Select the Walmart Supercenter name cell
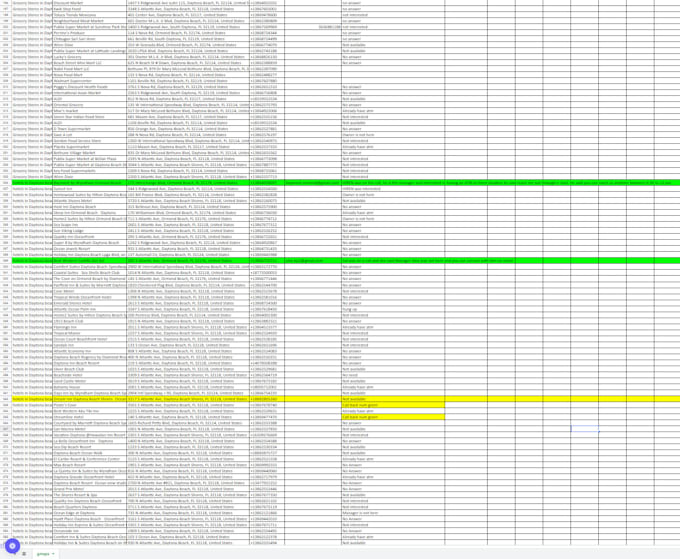This screenshot has width=680, height=559. coord(90,81)
